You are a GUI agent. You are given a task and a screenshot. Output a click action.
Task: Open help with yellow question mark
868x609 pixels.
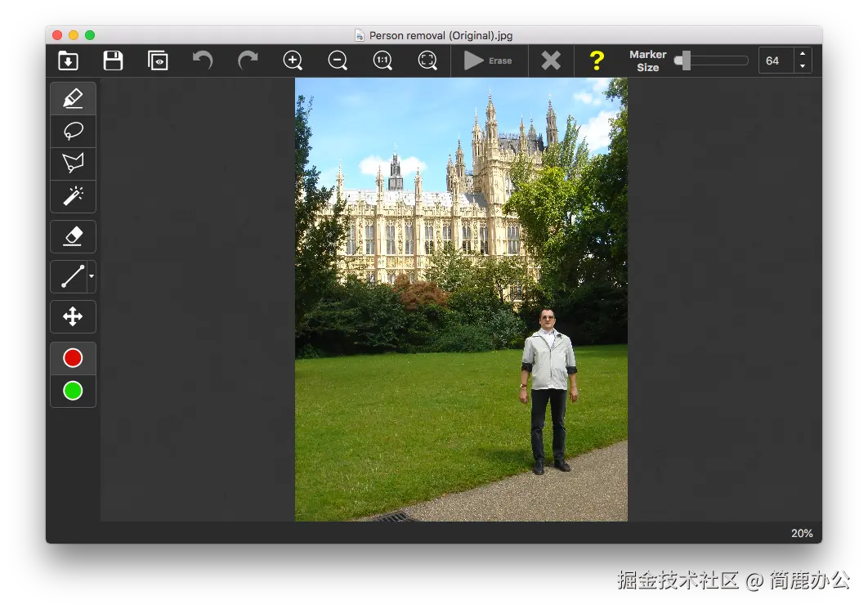tap(596, 60)
